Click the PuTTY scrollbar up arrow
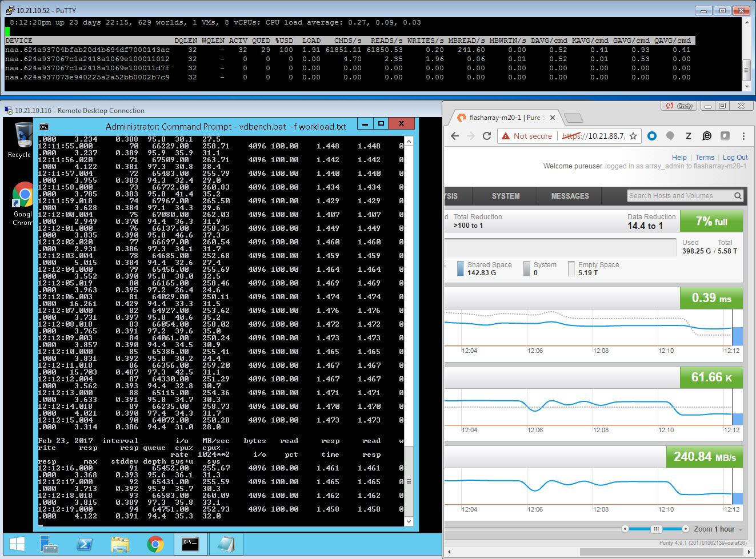 tap(746, 22)
